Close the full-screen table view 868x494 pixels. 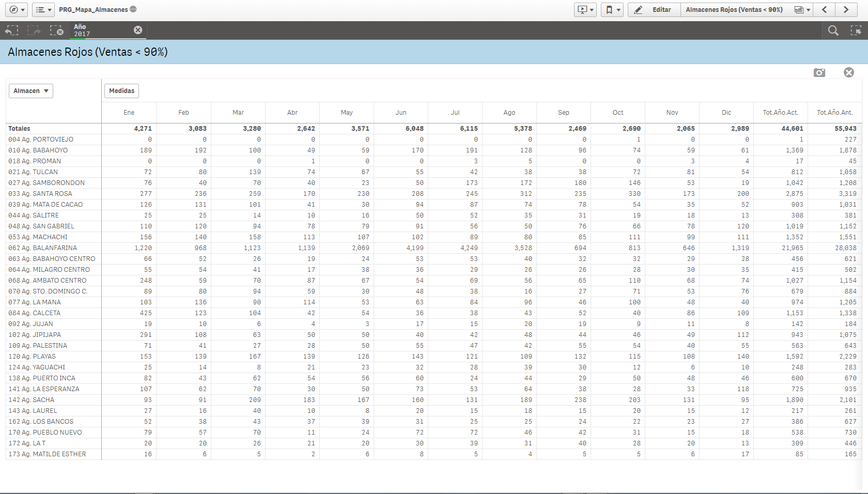pyautogui.click(x=849, y=72)
